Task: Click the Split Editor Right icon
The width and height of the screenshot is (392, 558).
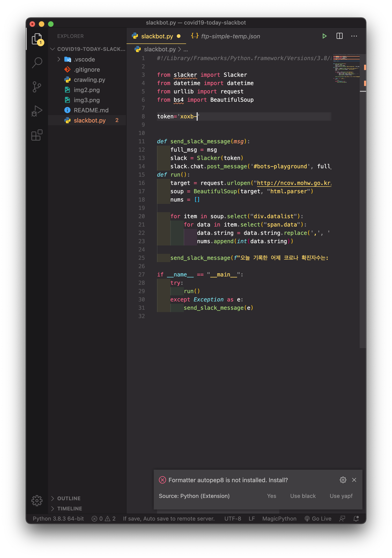Action: point(339,36)
